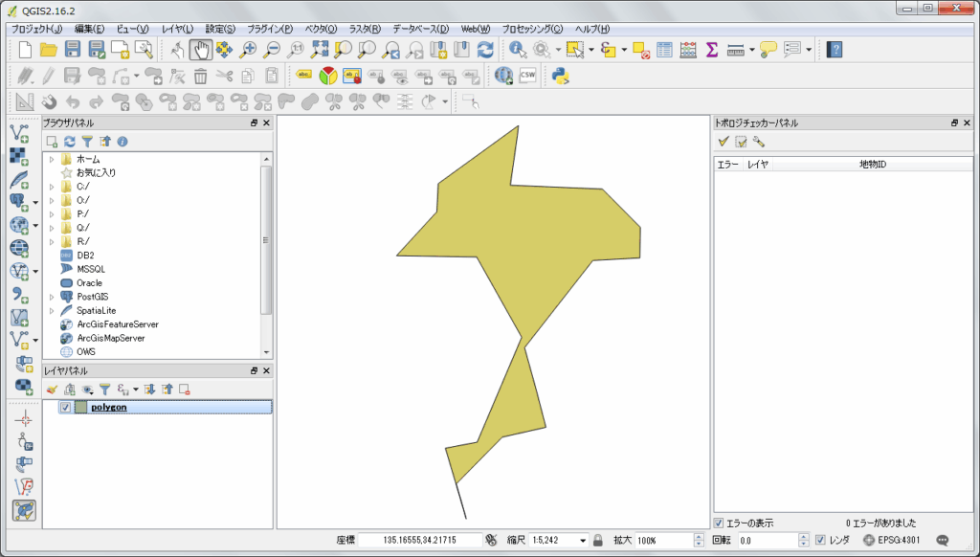Select the Pan Map hand tool
The image size is (980, 557).
point(201,49)
